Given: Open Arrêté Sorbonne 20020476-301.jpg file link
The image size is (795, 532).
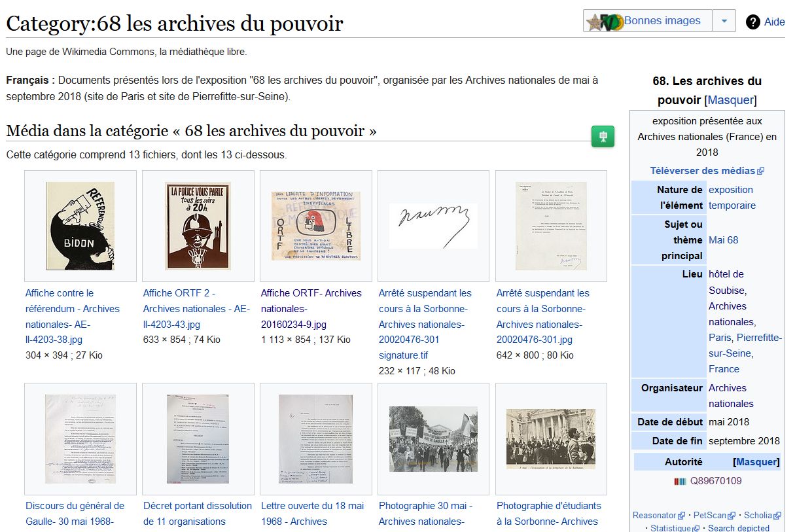Looking at the screenshot, I should coord(543,317).
